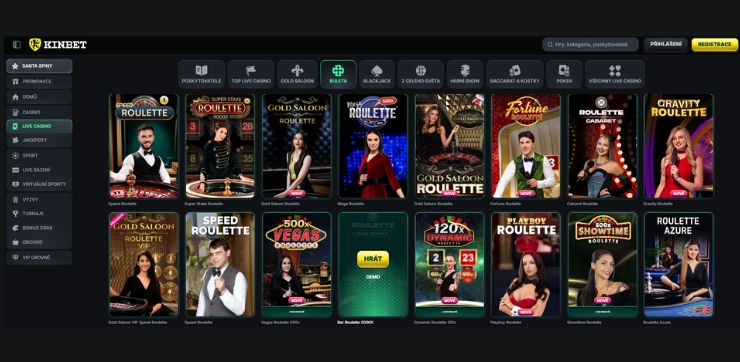Select the Gold Saloon category tab
The width and height of the screenshot is (740, 362).
click(x=297, y=75)
